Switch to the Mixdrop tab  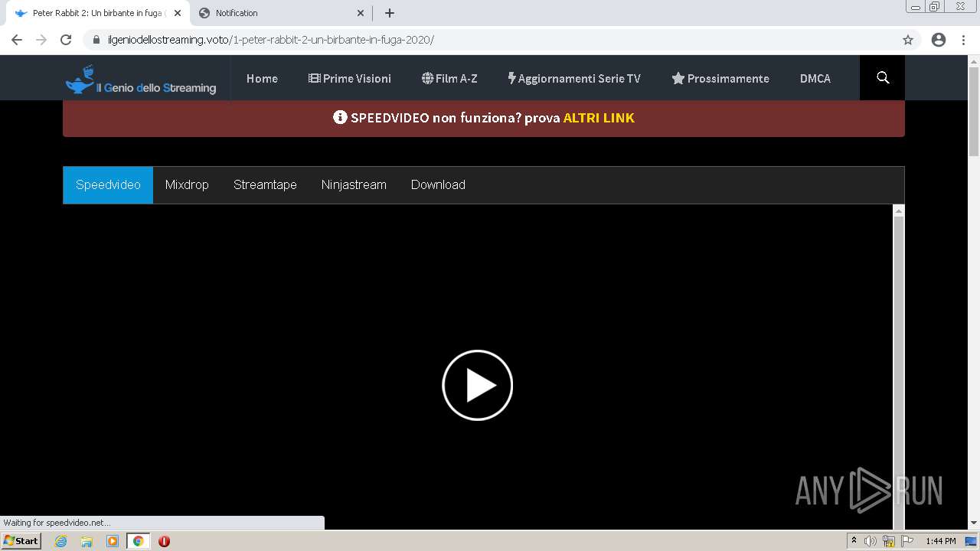point(187,185)
